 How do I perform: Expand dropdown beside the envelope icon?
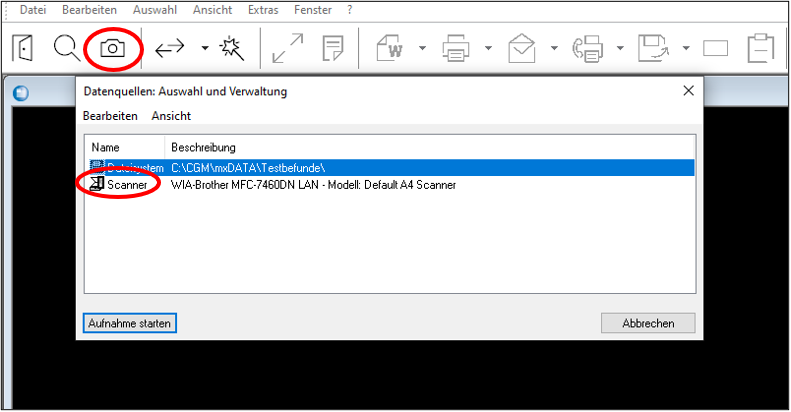[554, 48]
